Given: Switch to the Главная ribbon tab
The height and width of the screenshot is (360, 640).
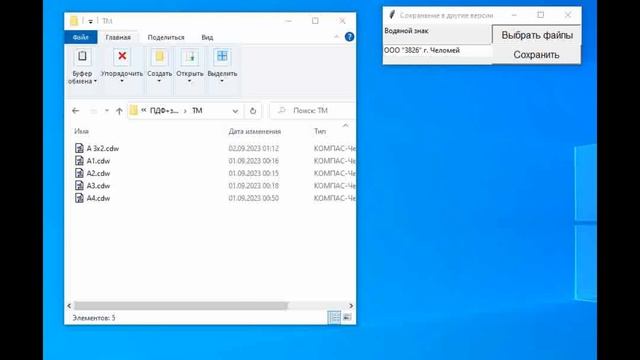Looking at the screenshot, I should pos(118,37).
